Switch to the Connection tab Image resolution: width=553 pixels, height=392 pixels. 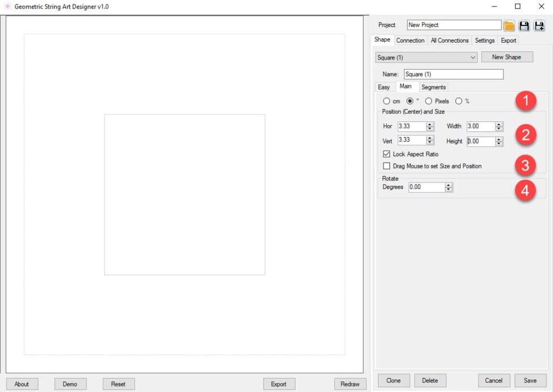point(410,40)
